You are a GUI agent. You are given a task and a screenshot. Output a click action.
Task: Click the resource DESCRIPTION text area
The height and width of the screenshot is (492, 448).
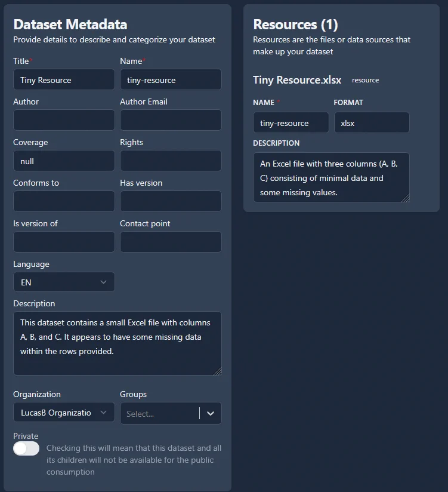tap(331, 177)
